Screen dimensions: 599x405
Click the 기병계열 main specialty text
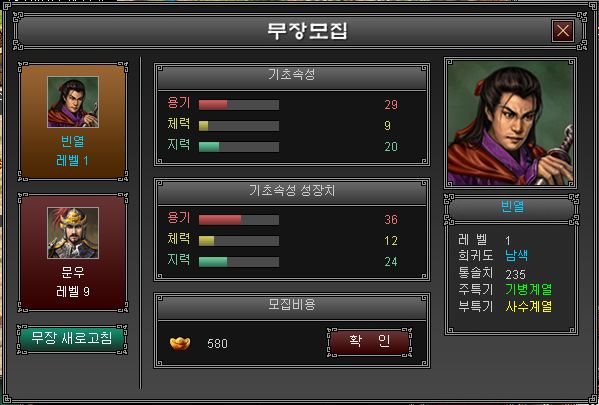pyautogui.click(x=528, y=290)
